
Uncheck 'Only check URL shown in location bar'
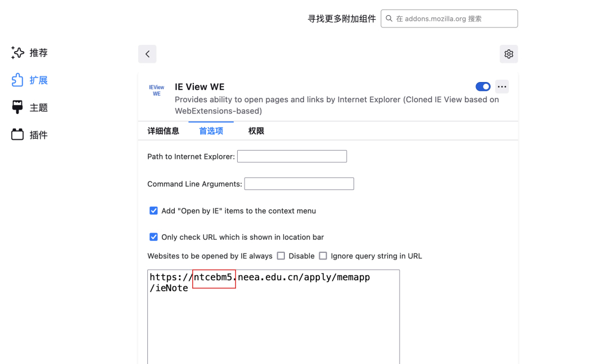tap(153, 237)
